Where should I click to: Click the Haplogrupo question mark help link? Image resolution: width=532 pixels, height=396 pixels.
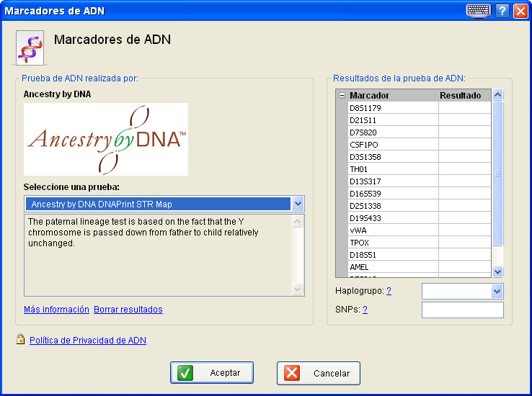[389, 291]
